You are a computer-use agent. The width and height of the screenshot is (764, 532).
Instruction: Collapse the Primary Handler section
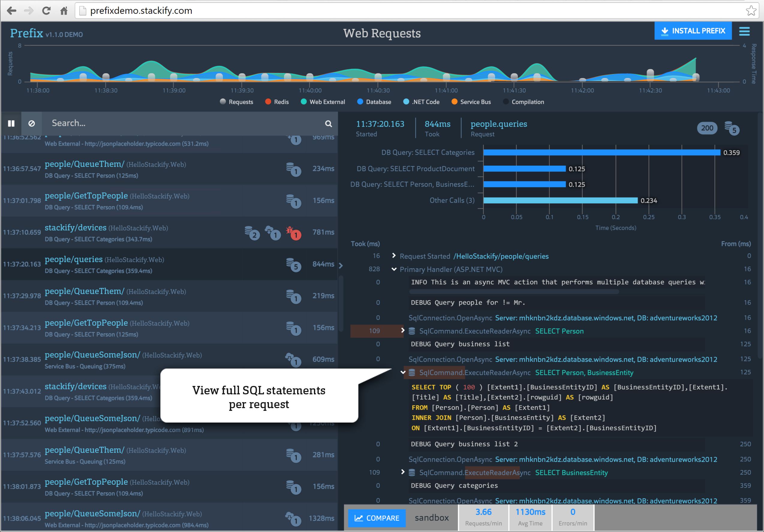[394, 269]
